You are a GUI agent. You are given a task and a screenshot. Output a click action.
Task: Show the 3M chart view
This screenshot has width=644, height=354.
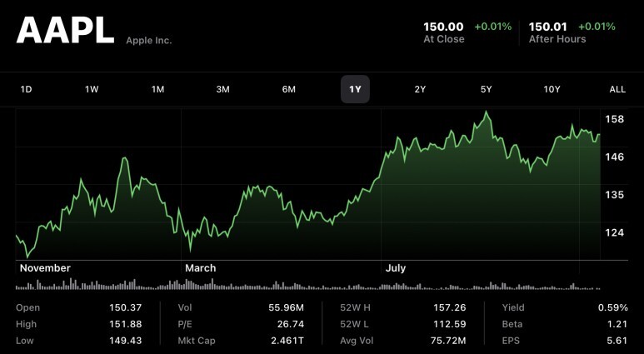[x=223, y=89]
